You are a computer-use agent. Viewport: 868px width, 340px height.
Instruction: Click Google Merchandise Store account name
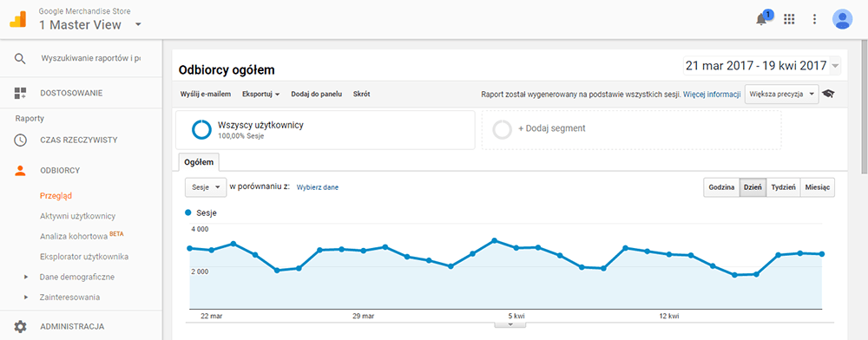click(x=85, y=10)
